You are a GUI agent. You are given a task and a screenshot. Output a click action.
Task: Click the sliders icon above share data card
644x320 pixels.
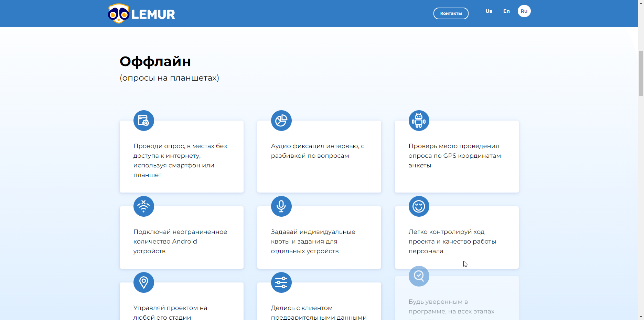click(281, 282)
